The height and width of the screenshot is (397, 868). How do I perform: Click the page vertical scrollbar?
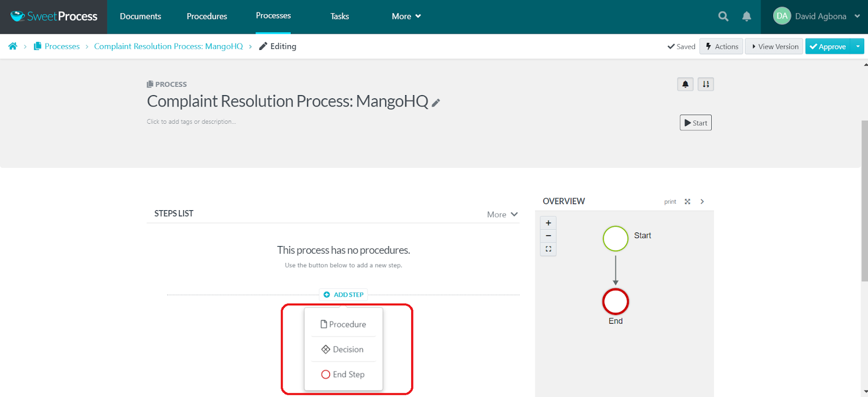[x=864, y=201]
